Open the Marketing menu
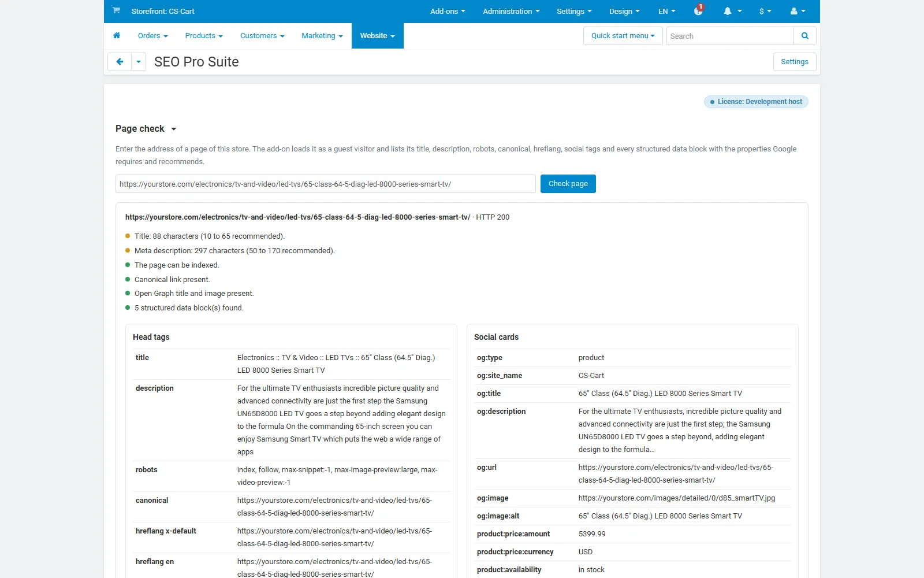The image size is (924, 578). click(x=322, y=36)
